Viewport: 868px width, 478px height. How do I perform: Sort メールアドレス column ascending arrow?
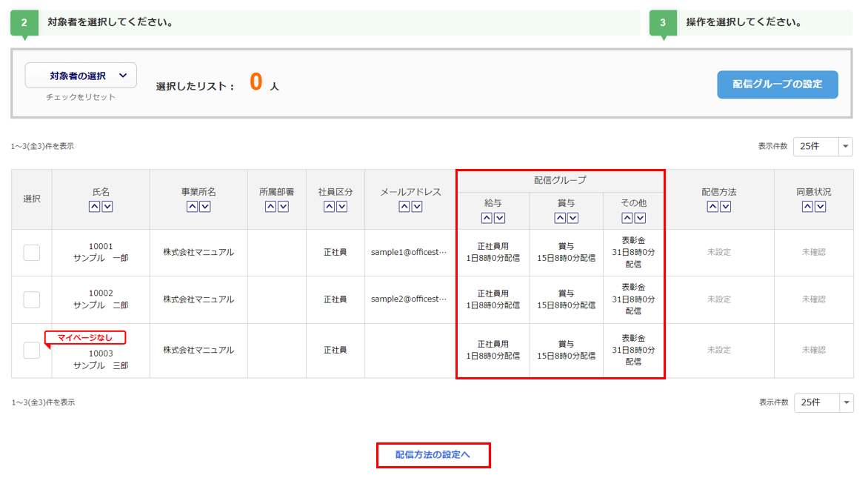(x=404, y=207)
